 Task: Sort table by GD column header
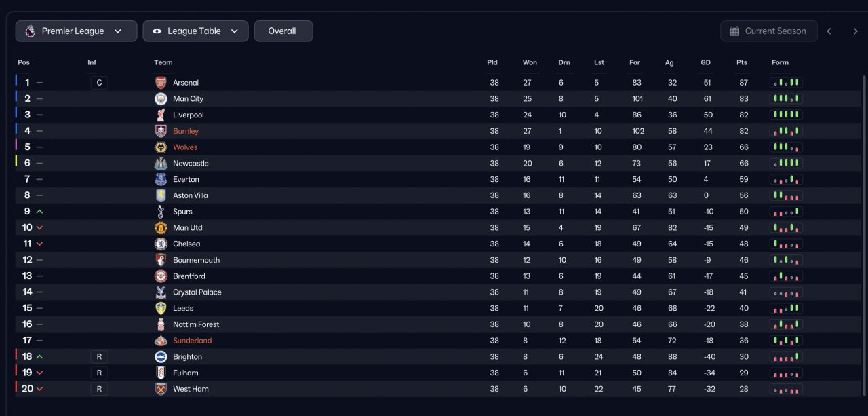(x=706, y=62)
